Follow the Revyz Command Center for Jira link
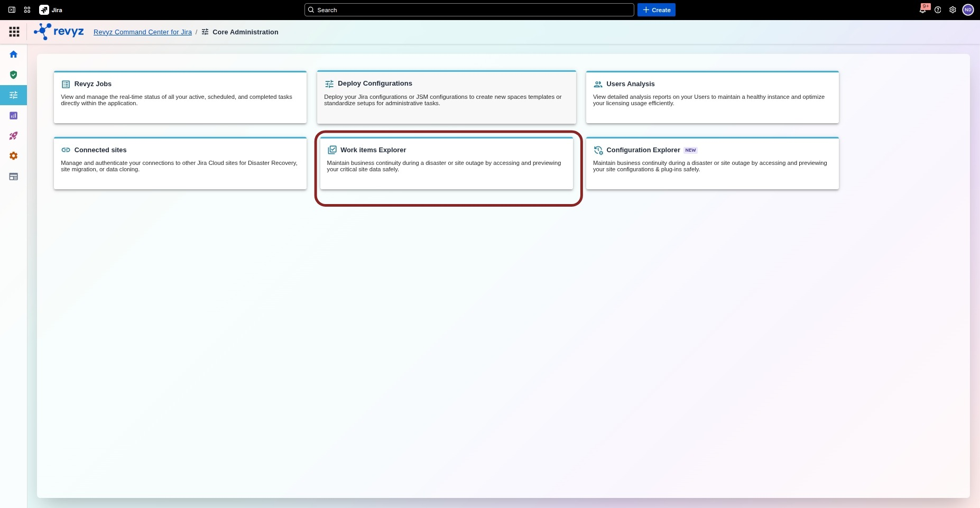980x508 pixels. point(143,32)
